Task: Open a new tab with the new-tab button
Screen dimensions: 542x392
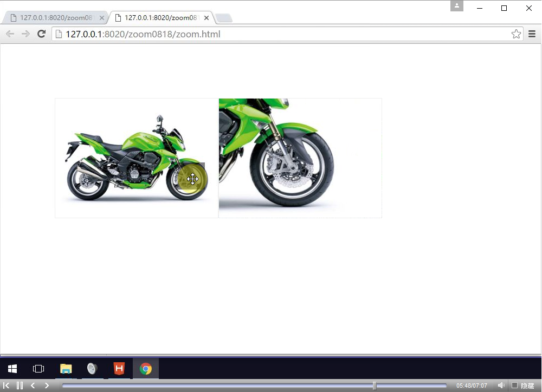Action: [224, 18]
